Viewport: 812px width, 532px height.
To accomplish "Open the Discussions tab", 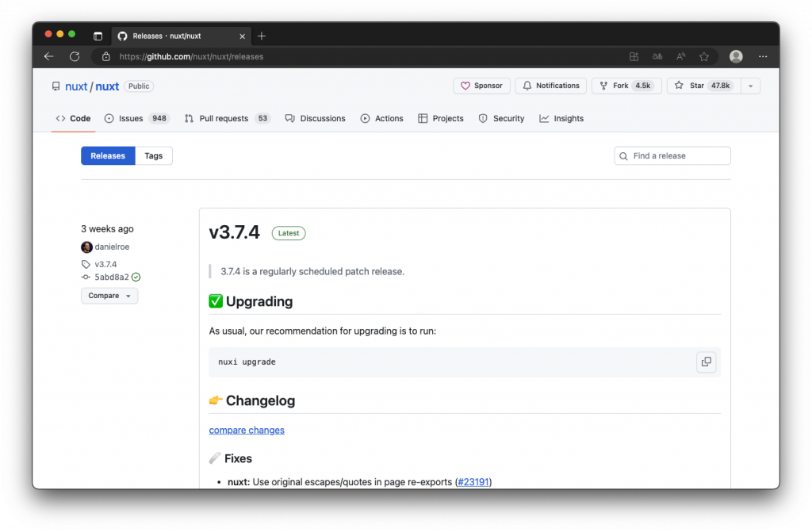I will (315, 119).
